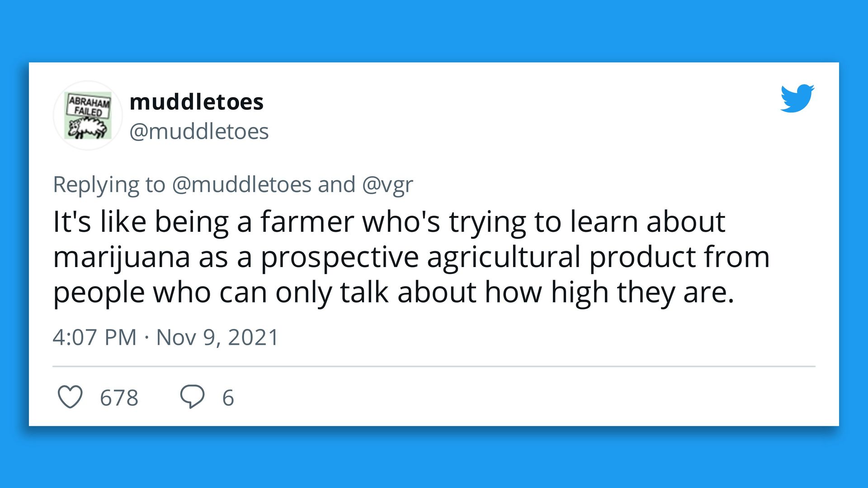The width and height of the screenshot is (868, 488).
Task: Click the 4:07 PM timestamp
Action: 94,337
